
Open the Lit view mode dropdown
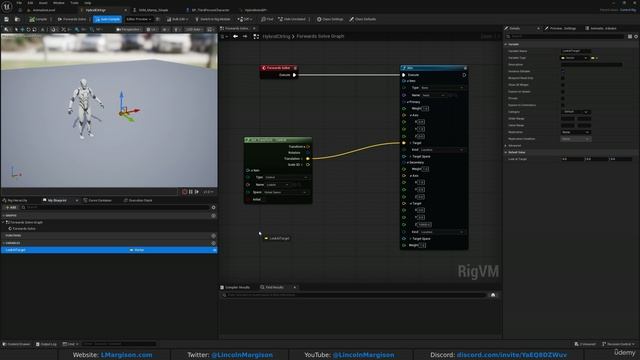[152, 29]
